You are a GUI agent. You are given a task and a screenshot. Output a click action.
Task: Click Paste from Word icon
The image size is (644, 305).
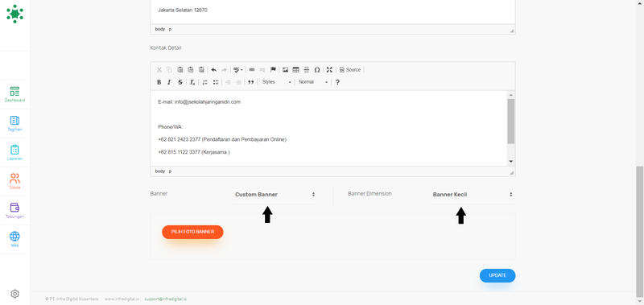click(201, 70)
